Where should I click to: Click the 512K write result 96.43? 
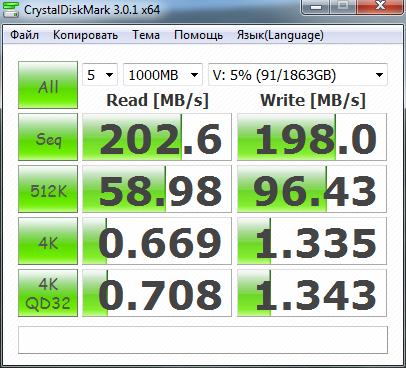[x=312, y=189]
